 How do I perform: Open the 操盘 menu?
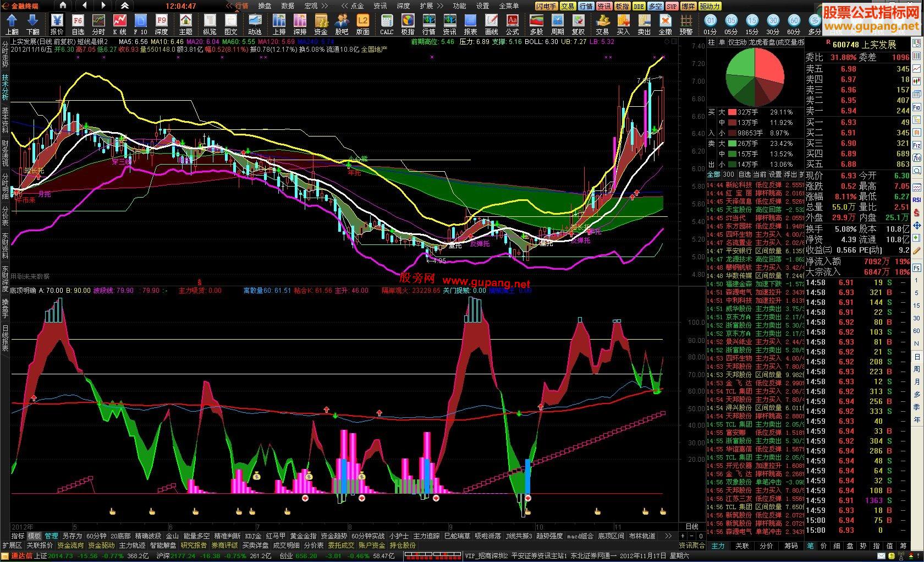click(x=265, y=6)
